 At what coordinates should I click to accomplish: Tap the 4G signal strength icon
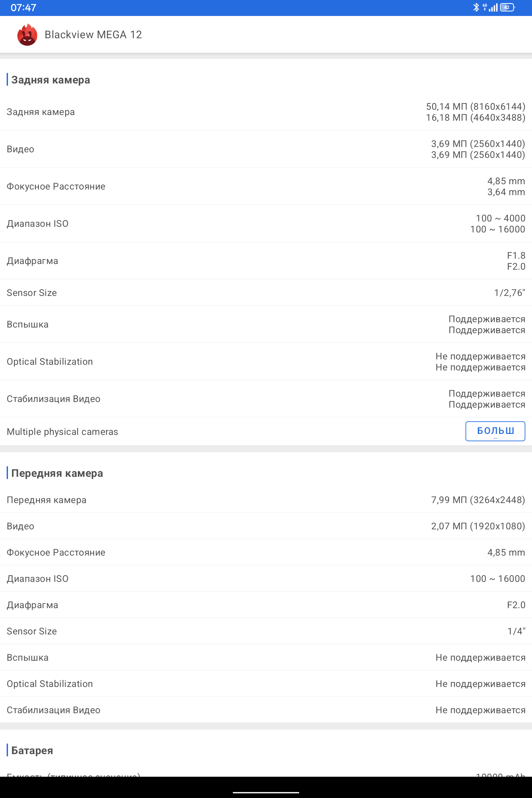[491, 7]
